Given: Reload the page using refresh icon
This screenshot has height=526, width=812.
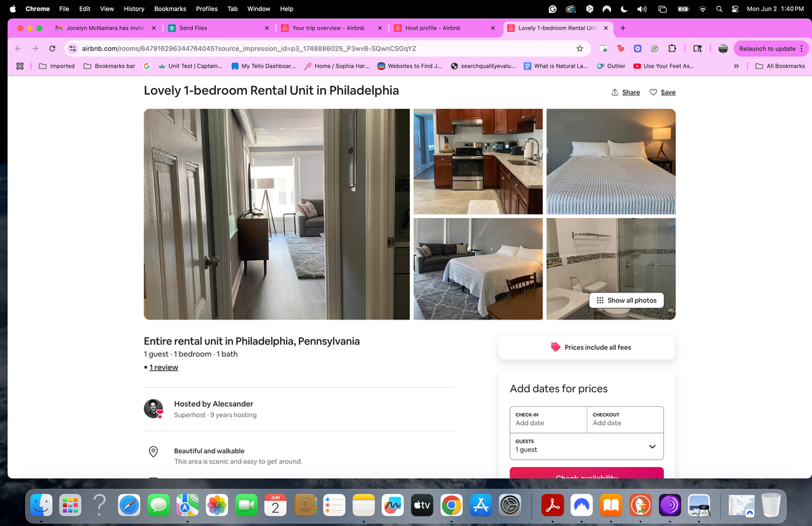Looking at the screenshot, I should click(52, 49).
